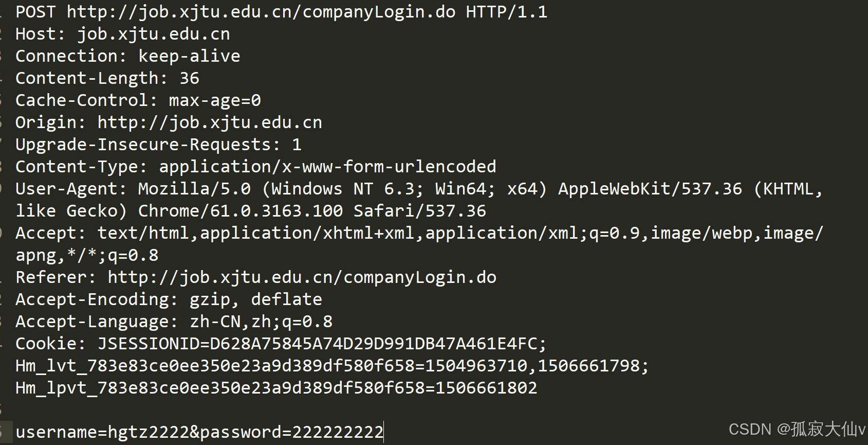Click the Hm_lvt cookie line
Image resolution: width=868 pixels, height=445 pixels.
click(332, 366)
